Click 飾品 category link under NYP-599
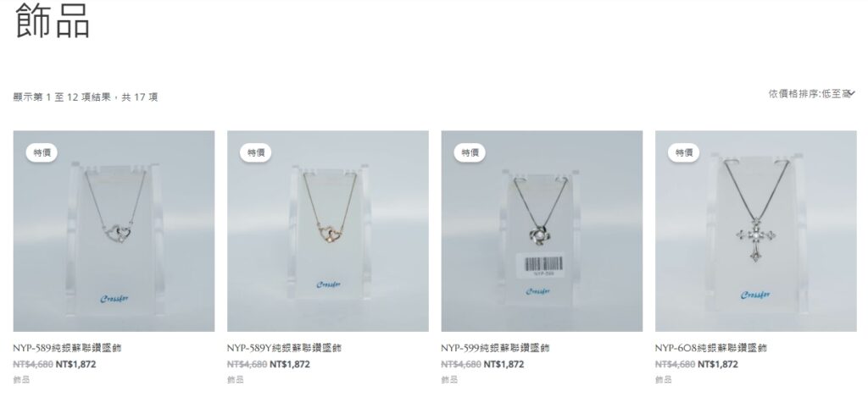 pos(449,379)
